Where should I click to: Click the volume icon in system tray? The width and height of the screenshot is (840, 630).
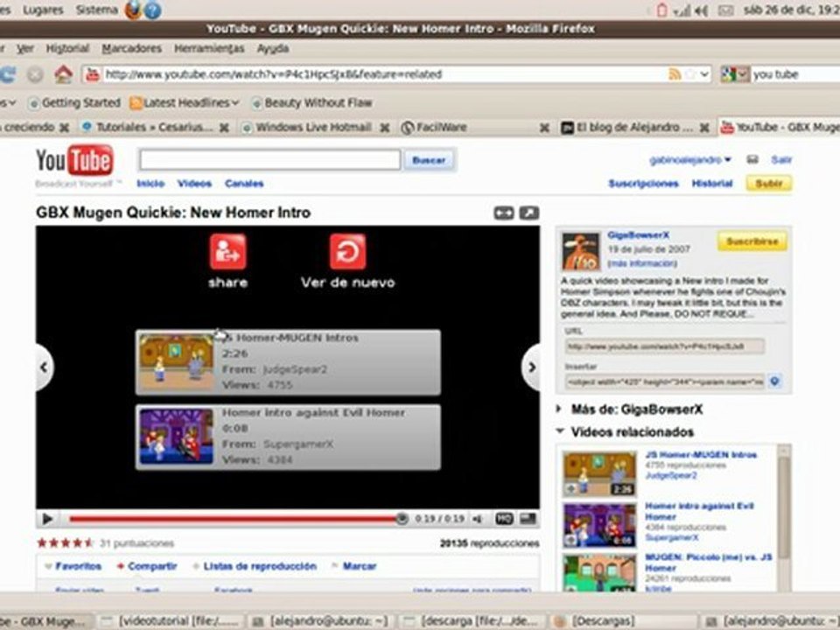(702, 10)
